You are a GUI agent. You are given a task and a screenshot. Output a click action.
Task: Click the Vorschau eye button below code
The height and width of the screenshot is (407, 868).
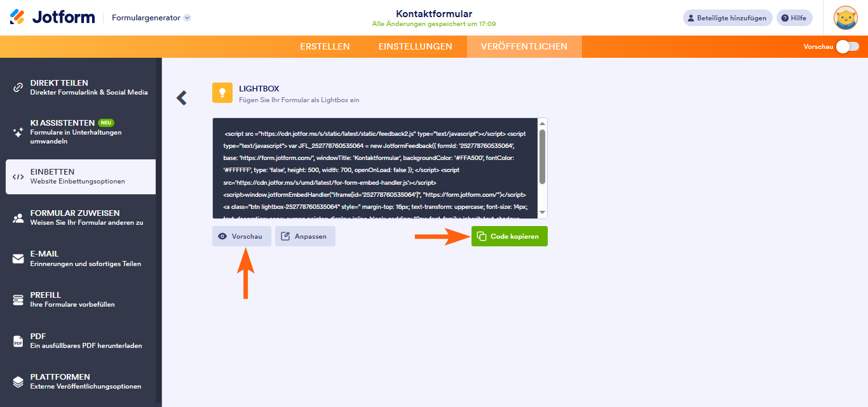tap(241, 236)
